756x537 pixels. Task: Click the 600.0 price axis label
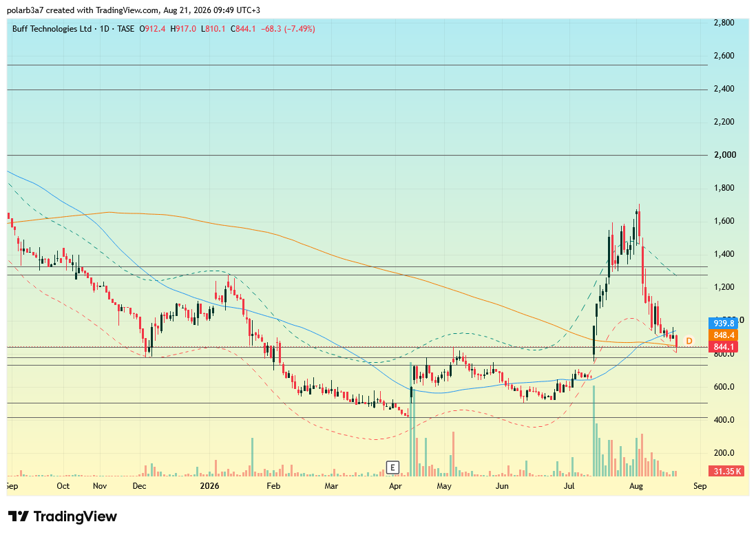724,387
